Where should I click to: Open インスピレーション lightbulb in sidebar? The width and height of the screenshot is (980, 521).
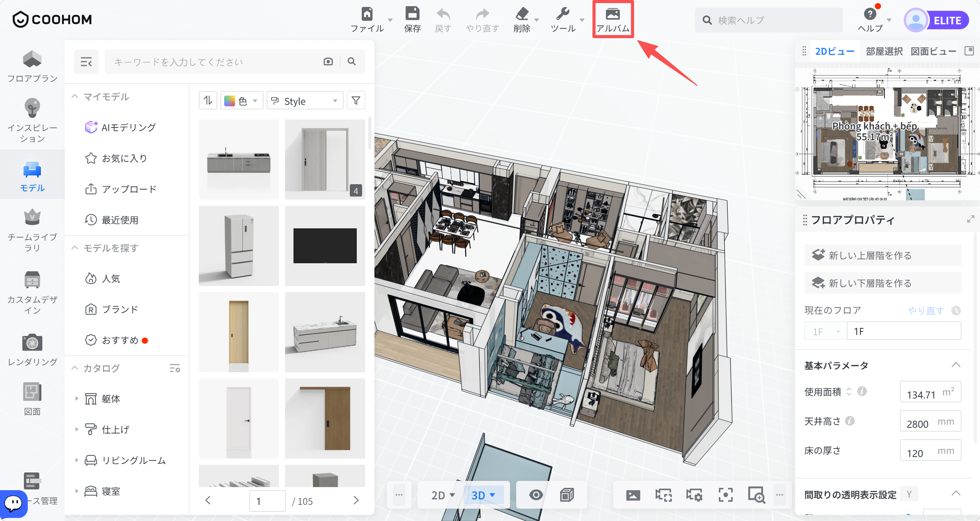pos(32,120)
